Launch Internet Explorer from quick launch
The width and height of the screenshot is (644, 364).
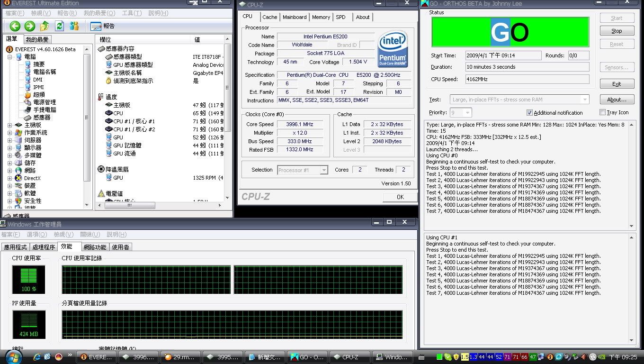coord(37,357)
